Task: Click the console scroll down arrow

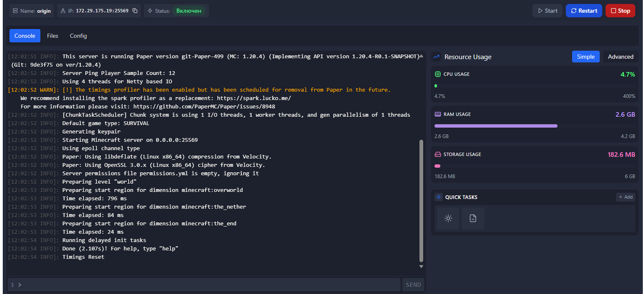Action: pos(421,266)
